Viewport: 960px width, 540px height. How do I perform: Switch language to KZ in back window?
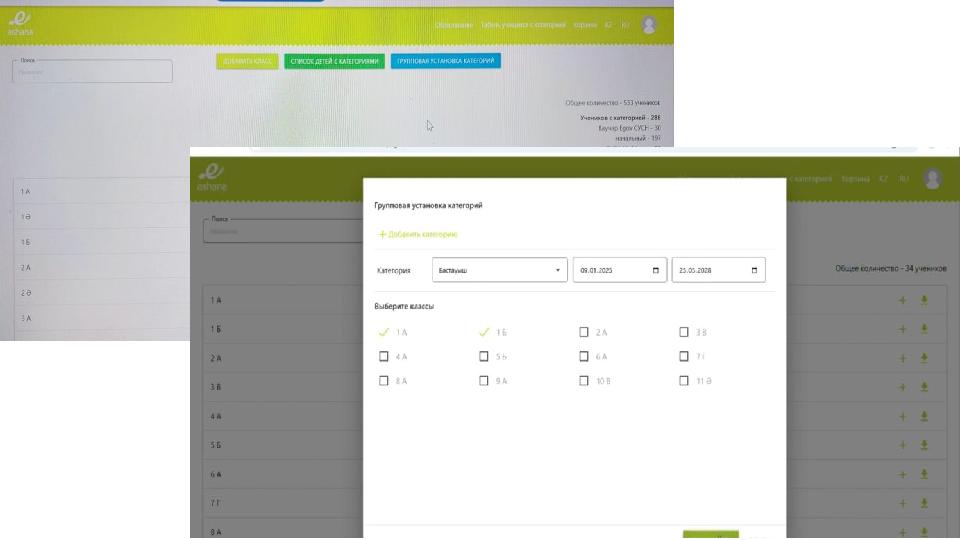(x=608, y=25)
